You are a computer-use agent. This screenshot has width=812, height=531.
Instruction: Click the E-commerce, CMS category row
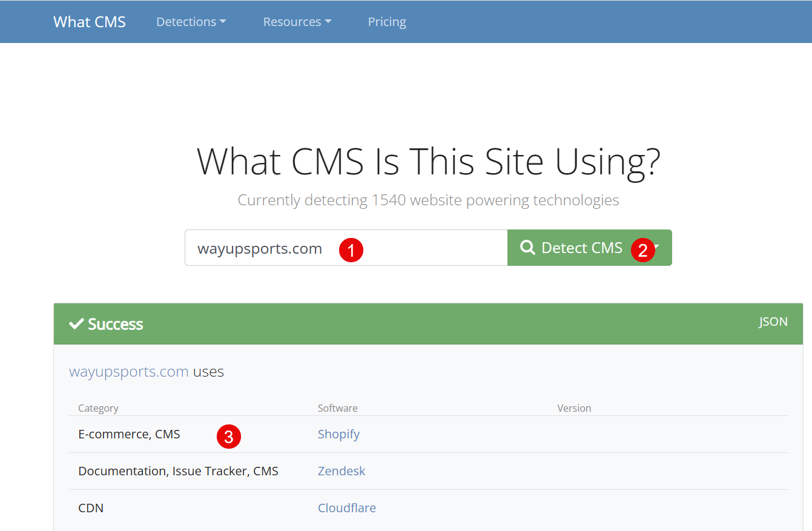(x=129, y=434)
